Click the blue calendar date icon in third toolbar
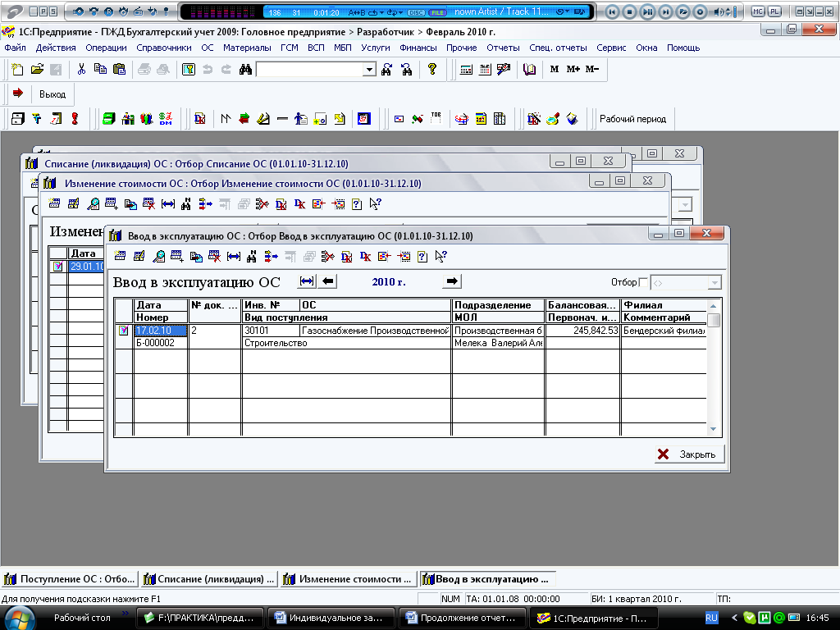 [x=364, y=119]
